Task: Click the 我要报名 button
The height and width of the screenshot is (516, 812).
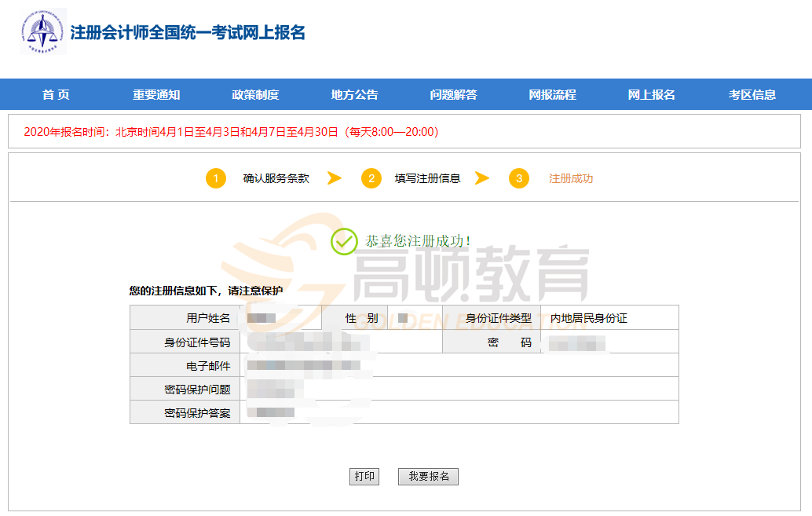Action: pos(428,477)
